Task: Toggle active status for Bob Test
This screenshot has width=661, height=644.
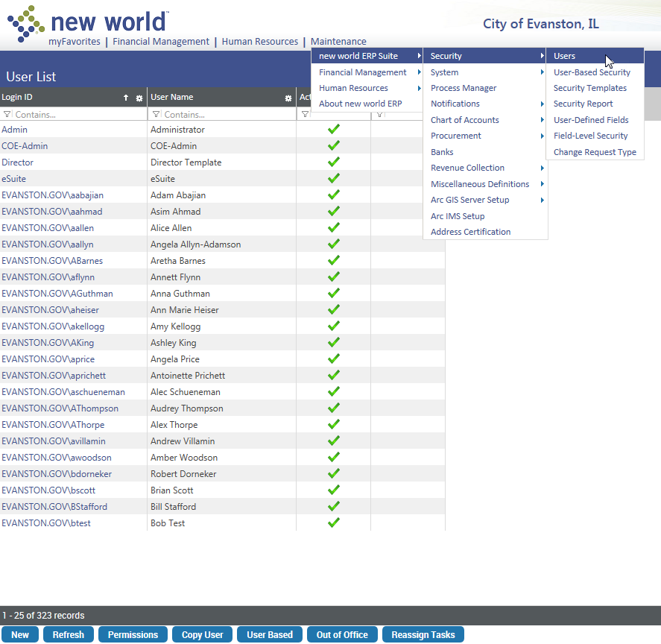Action: coord(333,523)
